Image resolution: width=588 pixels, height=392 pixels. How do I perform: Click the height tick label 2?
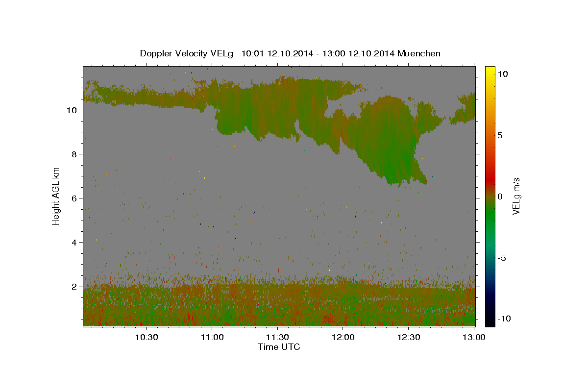(75, 287)
